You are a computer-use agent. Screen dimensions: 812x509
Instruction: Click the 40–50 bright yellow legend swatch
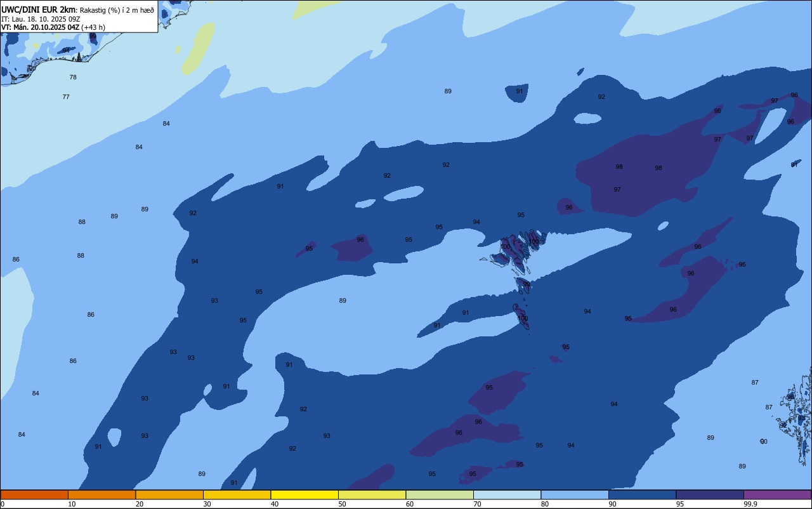(x=304, y=494)
